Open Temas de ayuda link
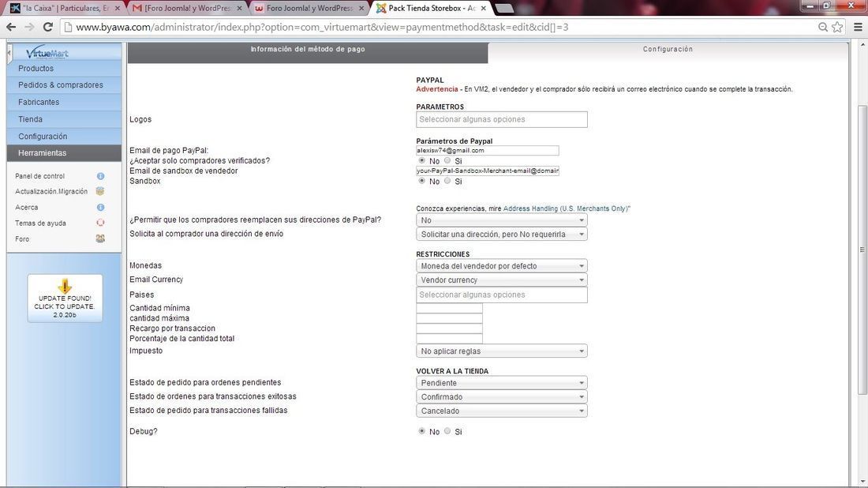 [40, 223]
